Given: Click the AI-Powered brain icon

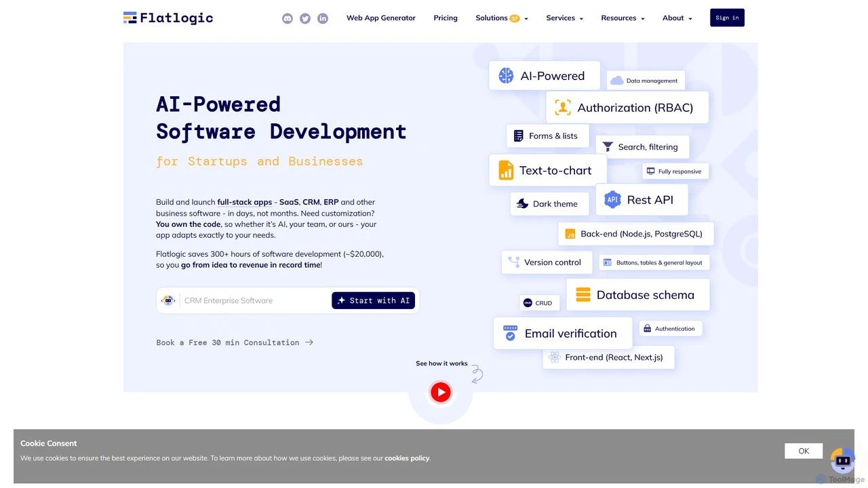Looking at the screenshot, I should (506, 76).
